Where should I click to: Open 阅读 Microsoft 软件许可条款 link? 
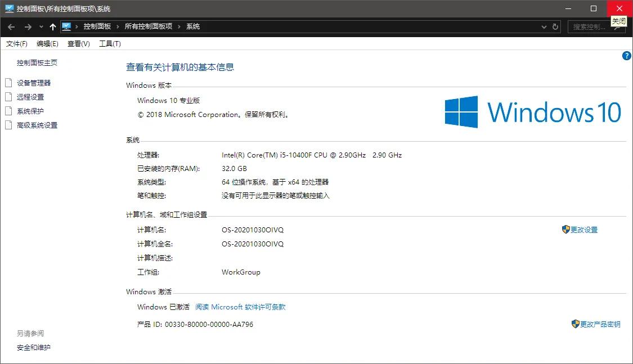(240, 307)
